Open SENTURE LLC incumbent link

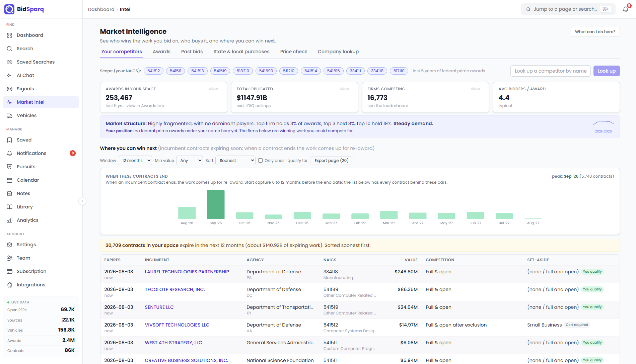click(x=159, y=307)
